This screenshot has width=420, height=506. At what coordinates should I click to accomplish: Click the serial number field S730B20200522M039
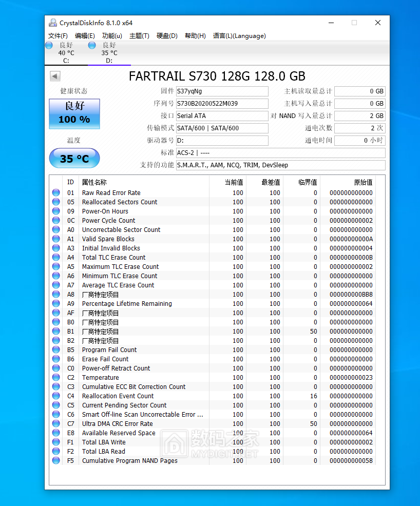[222, 104]
